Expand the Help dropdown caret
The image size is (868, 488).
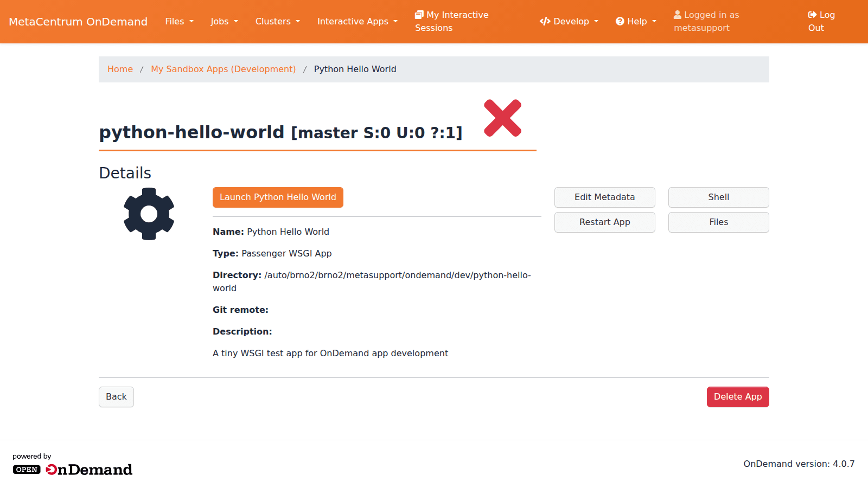coord(654,22)
